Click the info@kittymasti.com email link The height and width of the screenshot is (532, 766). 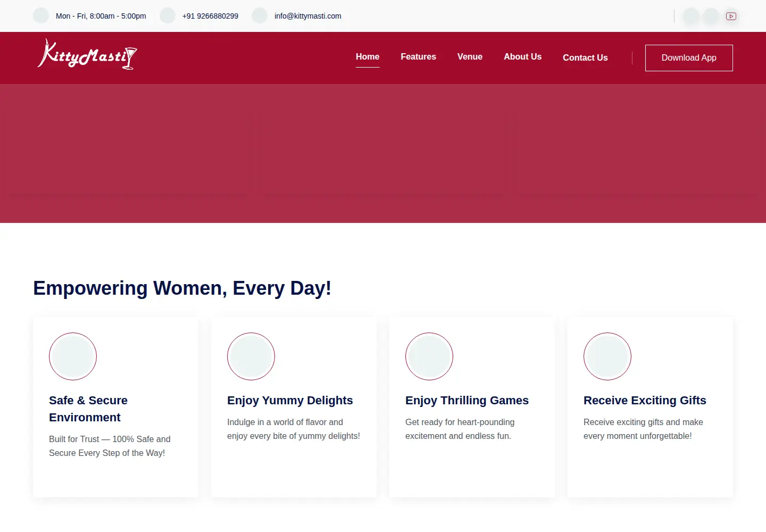point(308,16)
